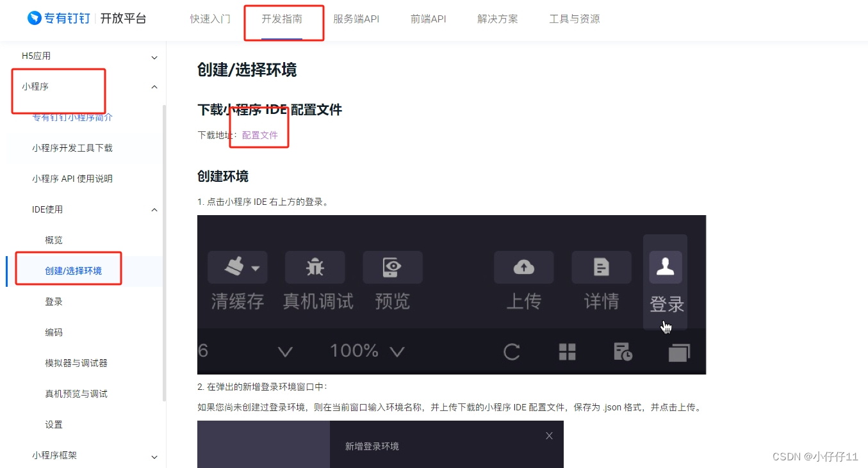Click the 专有钉钉 logo icon
868x468 pixels.
tap(34, 18)
